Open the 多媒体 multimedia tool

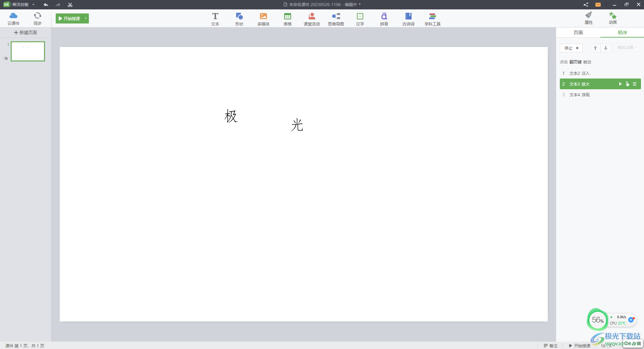263,19
